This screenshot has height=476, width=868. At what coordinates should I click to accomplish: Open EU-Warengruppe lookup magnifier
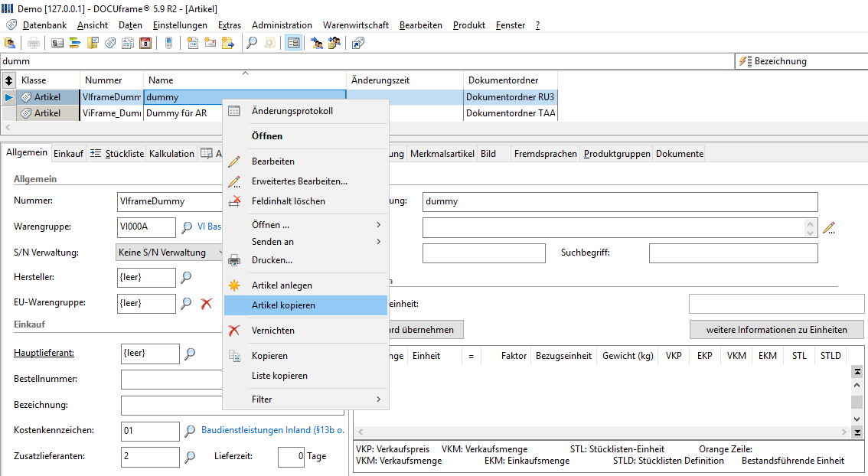(187, 303)
